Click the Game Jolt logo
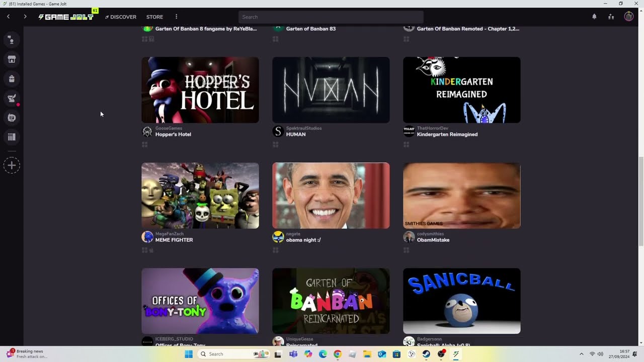 (x=66, y=17)
